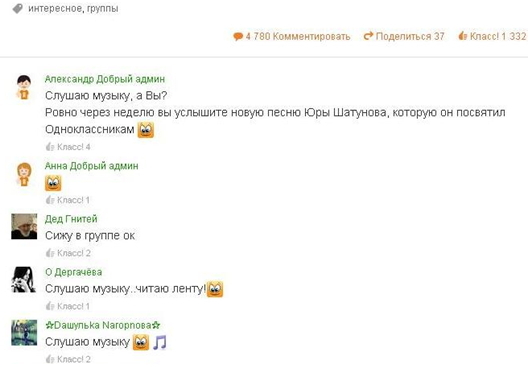Click the share arrow icon beside Поделиться
531x367 pixels.
368,36
